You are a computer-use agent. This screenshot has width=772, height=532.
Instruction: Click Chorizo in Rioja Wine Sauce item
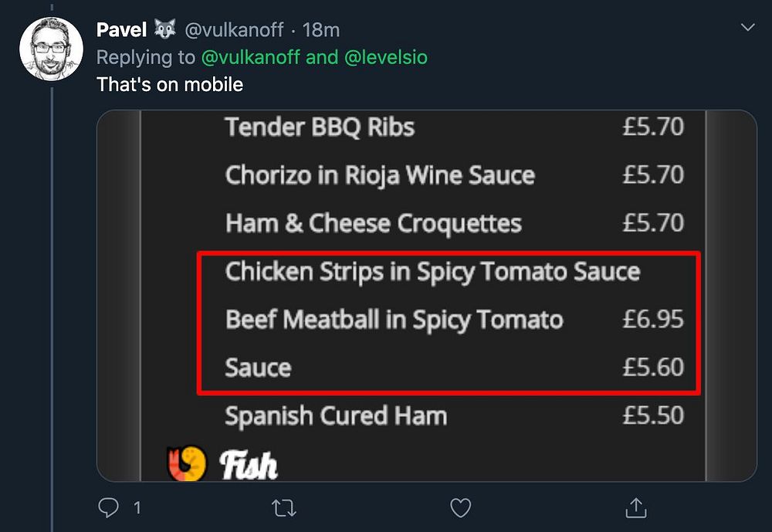[x=379, y=175]
